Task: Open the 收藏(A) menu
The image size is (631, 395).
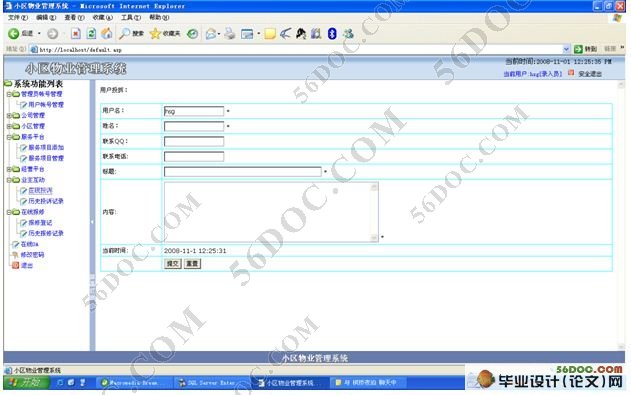Action: click(102, 17)
